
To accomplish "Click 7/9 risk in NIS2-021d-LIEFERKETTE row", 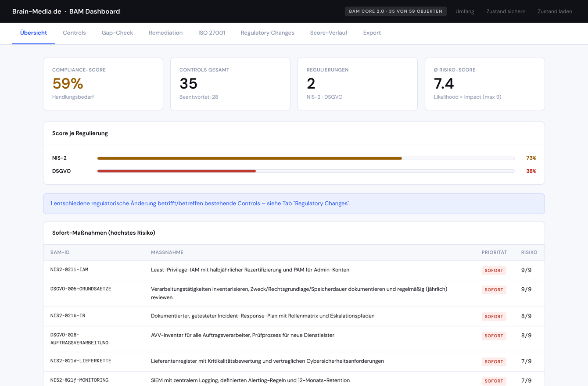I will click(x=526, y=361).
